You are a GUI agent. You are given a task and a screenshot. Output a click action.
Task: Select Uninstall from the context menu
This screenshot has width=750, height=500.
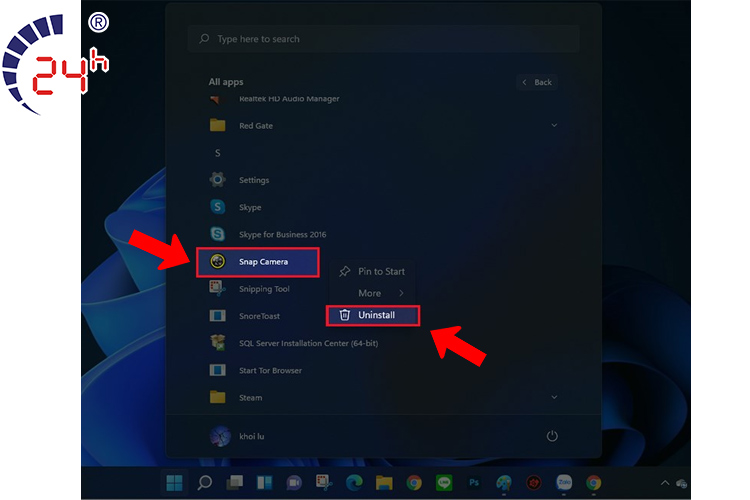coord(375,315)
